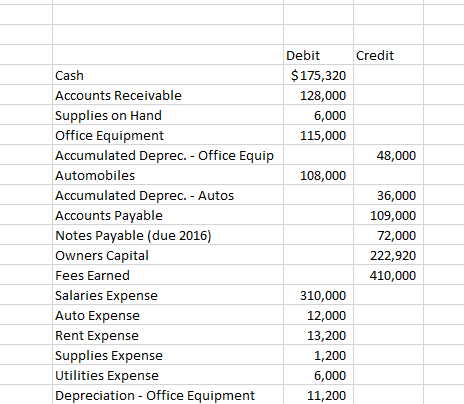Click the Fees Earned 410,000 credit
This screenshot has height=404, width=464.
(x=388, y=275)
